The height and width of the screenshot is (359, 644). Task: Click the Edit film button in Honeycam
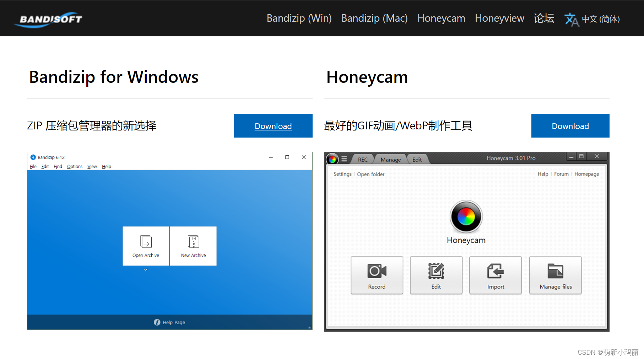coord(436,275)
